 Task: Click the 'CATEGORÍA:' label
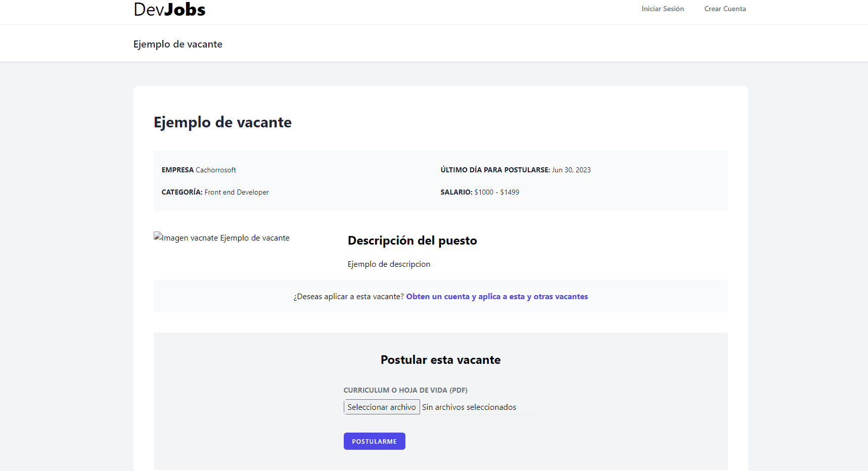182,192
